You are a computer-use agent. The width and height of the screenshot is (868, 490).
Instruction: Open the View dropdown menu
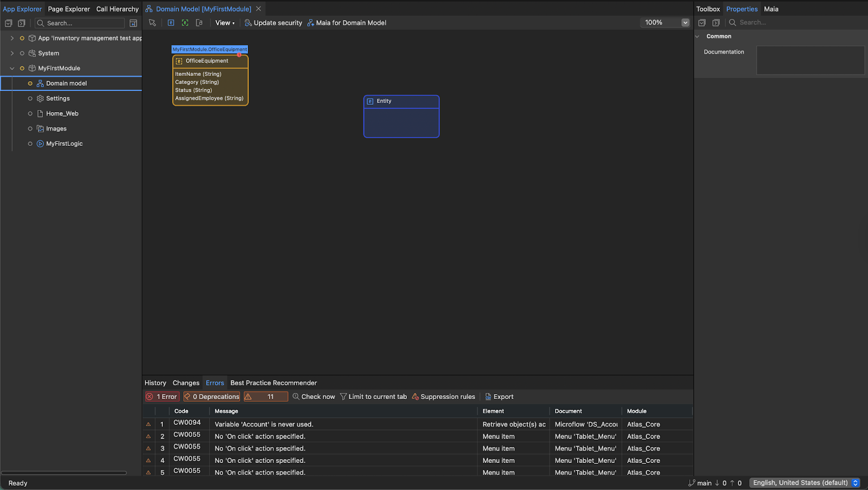click(225, 23)
